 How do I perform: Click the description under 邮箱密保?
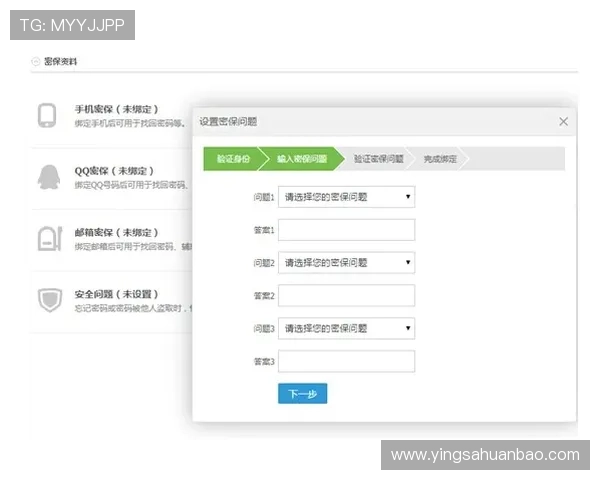(133, 247)
